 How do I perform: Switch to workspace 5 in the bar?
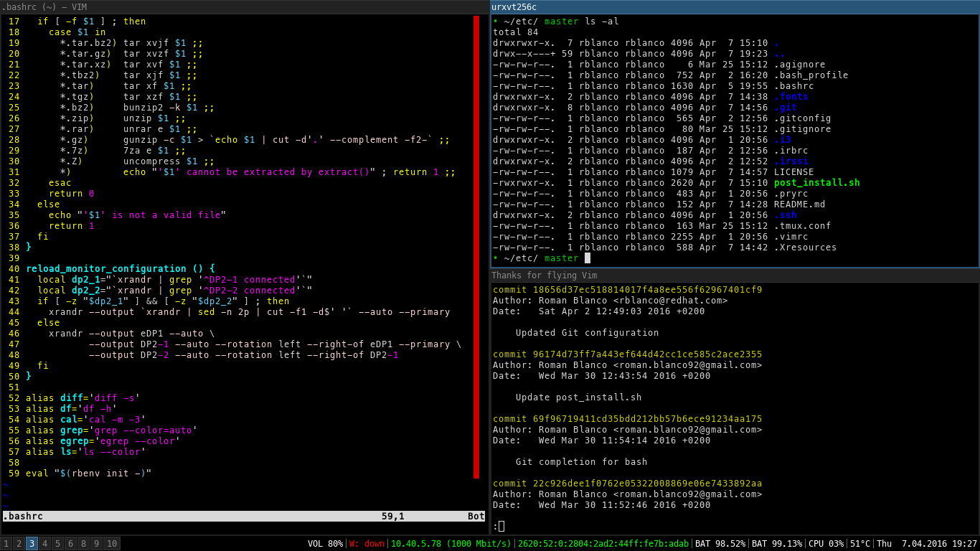click(x=58, y=544)
